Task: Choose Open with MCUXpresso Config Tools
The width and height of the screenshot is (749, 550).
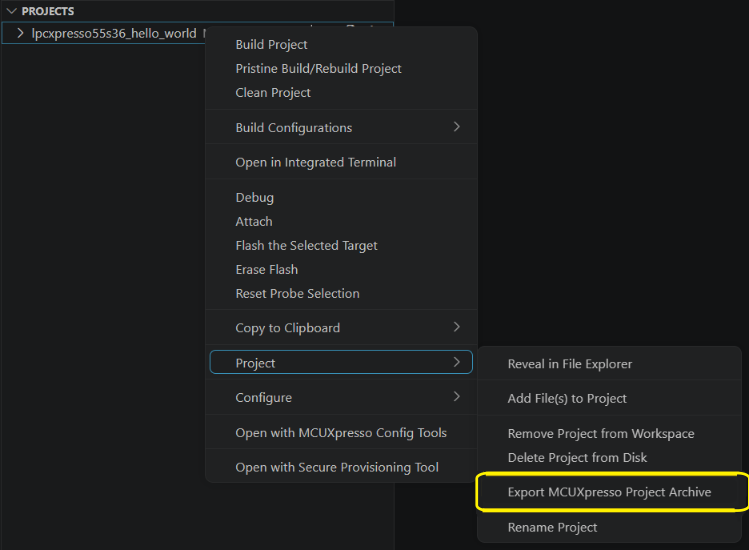Action: coord(341,432)
